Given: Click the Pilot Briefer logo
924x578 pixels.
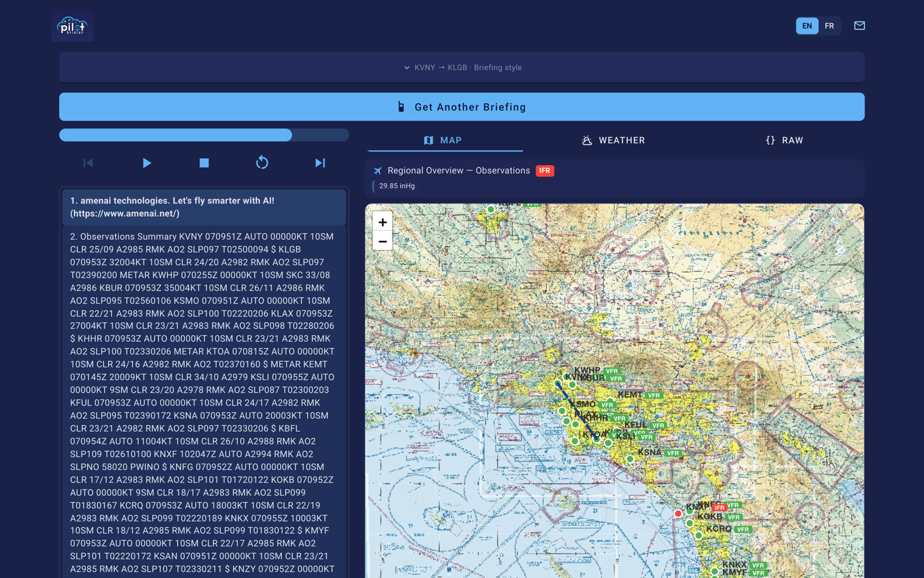Looking at the screenshot, I should [x=73, y=26].
